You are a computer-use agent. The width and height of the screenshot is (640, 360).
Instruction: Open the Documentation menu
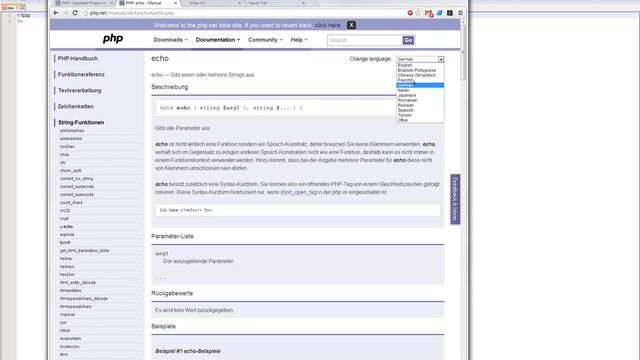[218, 40]
